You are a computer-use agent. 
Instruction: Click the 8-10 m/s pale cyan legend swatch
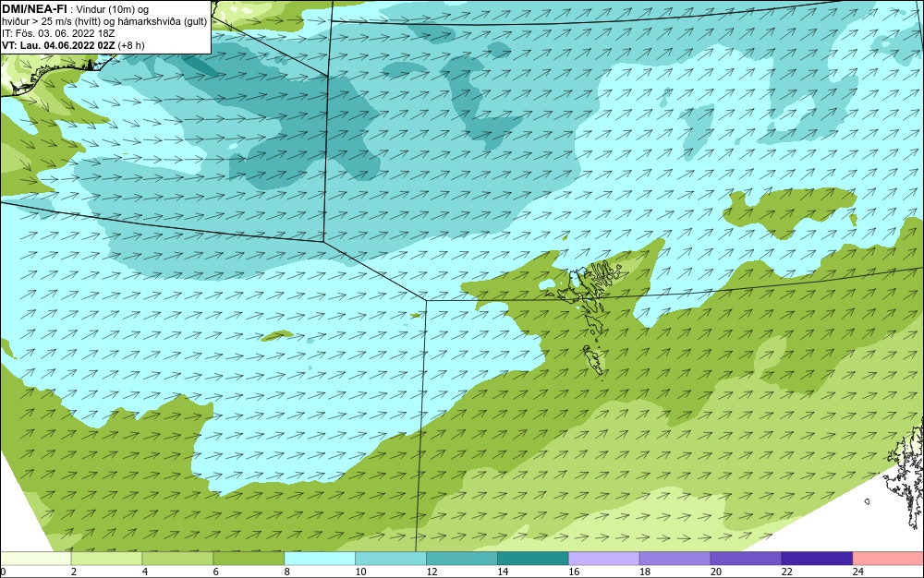pos(320,558)
